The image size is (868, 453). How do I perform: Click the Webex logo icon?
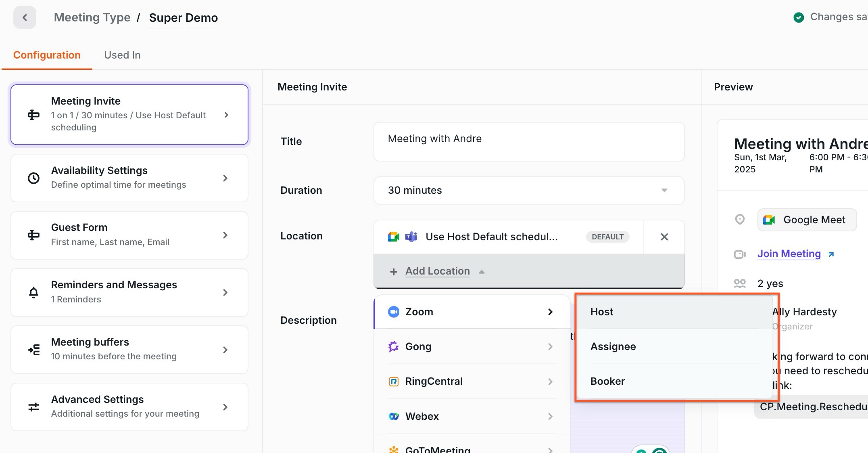click(394, 416)
